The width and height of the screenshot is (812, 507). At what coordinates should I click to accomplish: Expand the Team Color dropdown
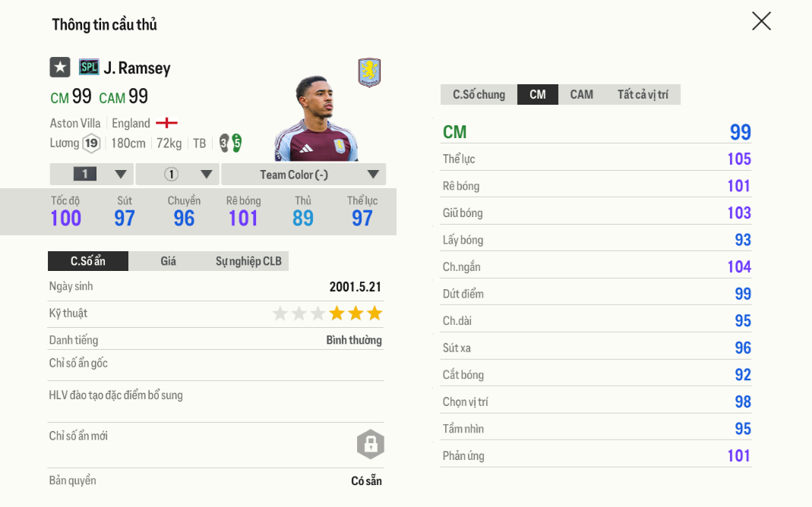[x=304, y=175]
